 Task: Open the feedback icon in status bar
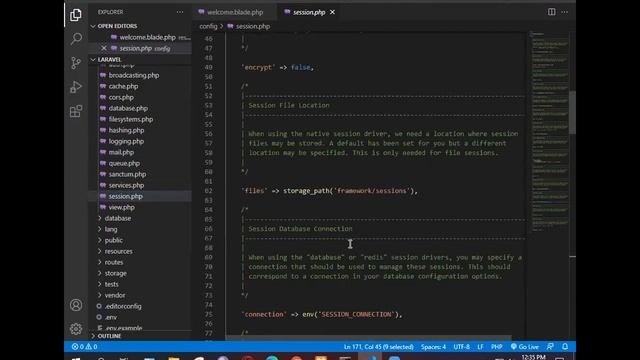pos(550,347)
